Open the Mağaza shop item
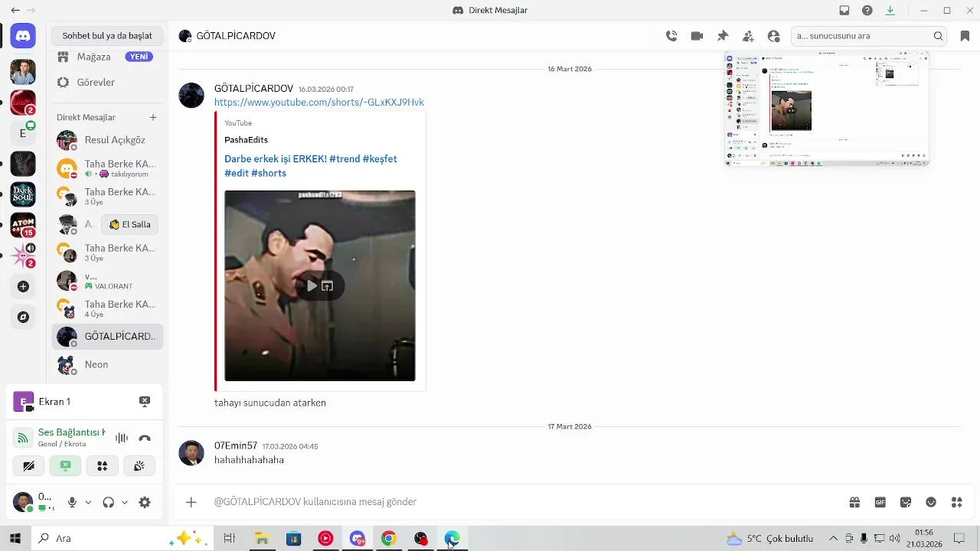 [x=107, y=57]
